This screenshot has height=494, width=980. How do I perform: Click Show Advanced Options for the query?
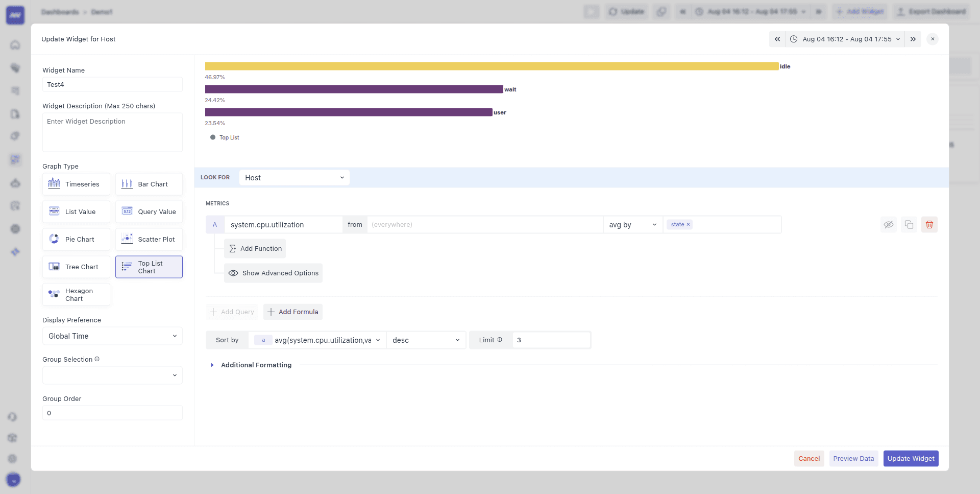point(273,273)
